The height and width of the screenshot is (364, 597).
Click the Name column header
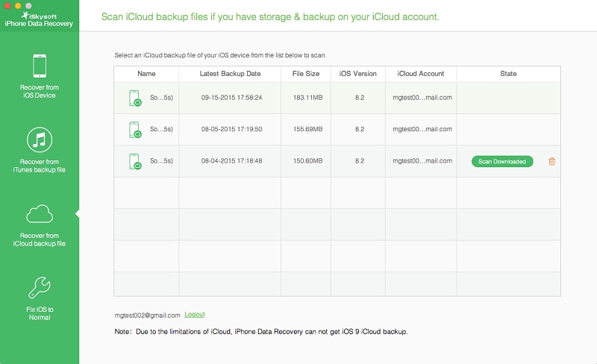tap(146, 74)
